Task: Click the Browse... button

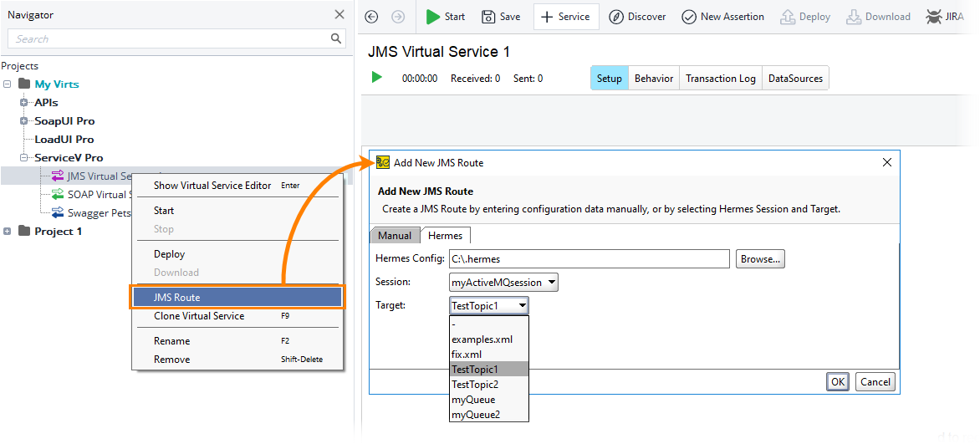Action: [x=761, y=259]
